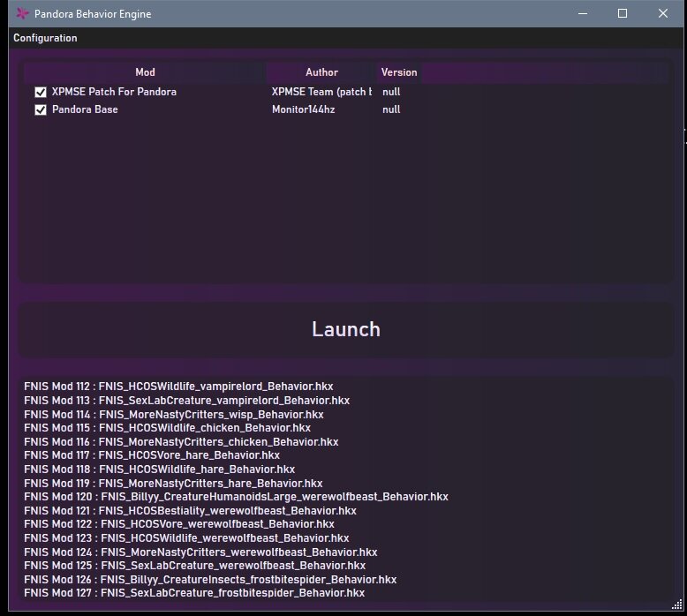
Task: Uncheck XPMSE Patch For Pandora checkbox
Action: [x=41, y=92]
